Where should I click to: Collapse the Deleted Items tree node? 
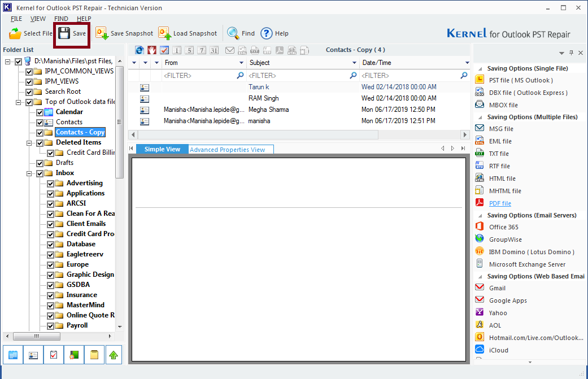click(29, 143)
